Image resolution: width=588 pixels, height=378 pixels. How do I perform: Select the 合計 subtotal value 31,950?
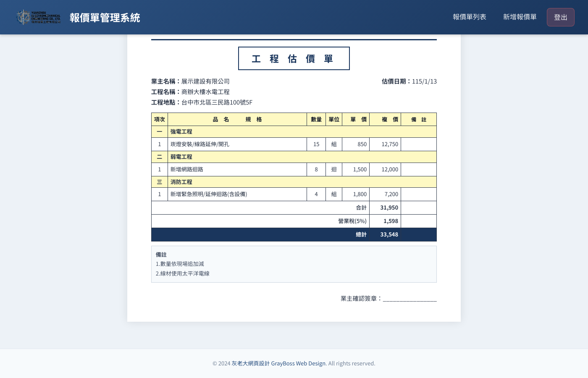point(389,207)
